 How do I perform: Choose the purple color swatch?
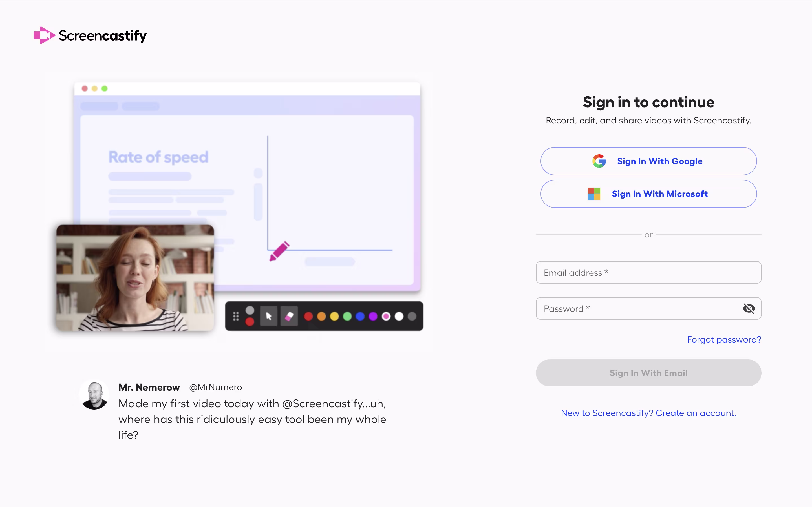coord(373,316)
